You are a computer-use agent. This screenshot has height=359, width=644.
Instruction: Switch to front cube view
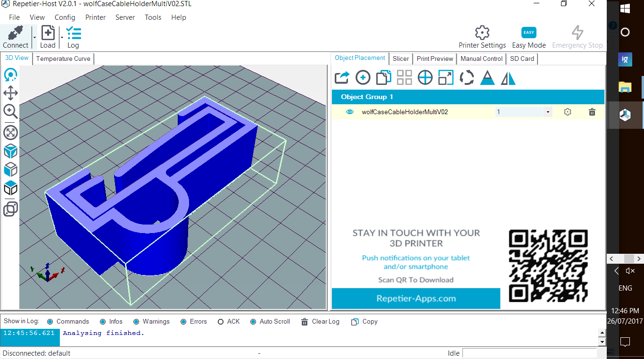(x=10, y=169)
